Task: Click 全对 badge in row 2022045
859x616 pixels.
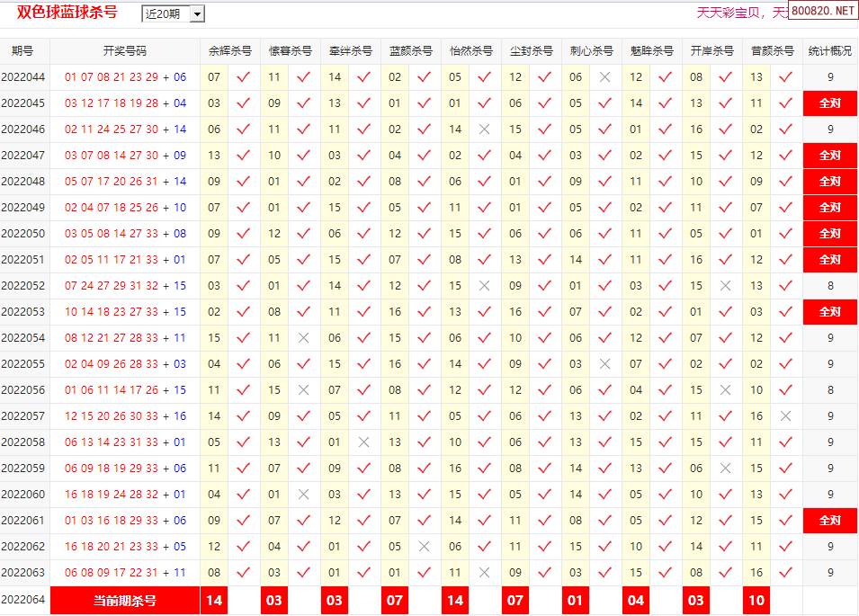Action: [x=830, y=103]
